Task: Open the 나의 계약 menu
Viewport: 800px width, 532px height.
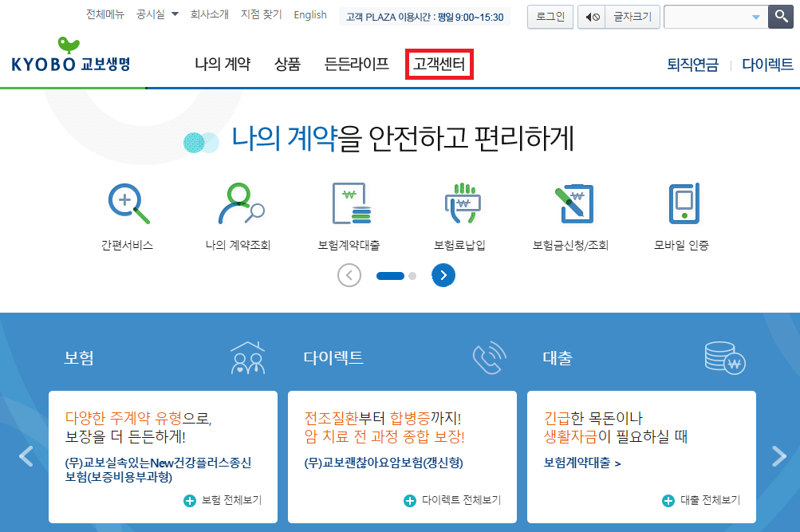Action: tap(223, 64)
